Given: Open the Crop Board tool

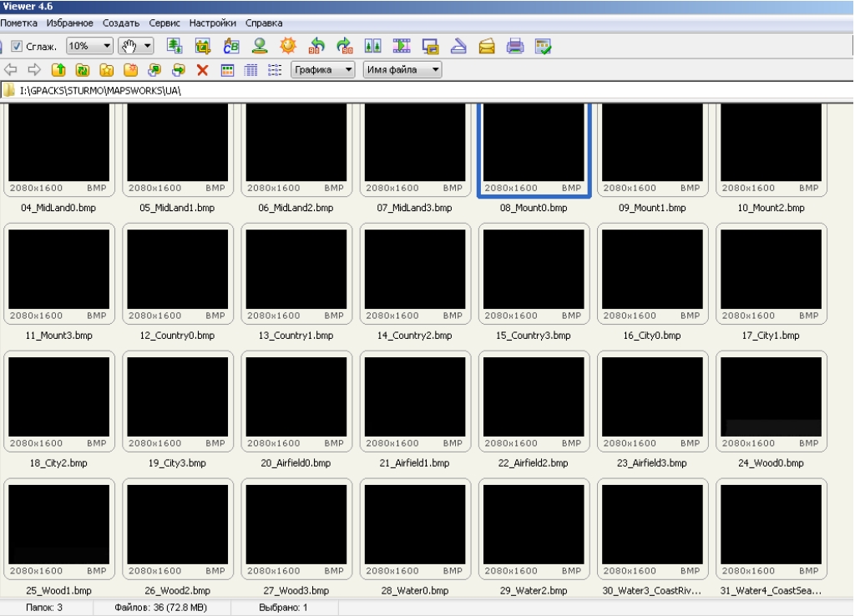Looking at the screenshot, I should pos(203,47).
